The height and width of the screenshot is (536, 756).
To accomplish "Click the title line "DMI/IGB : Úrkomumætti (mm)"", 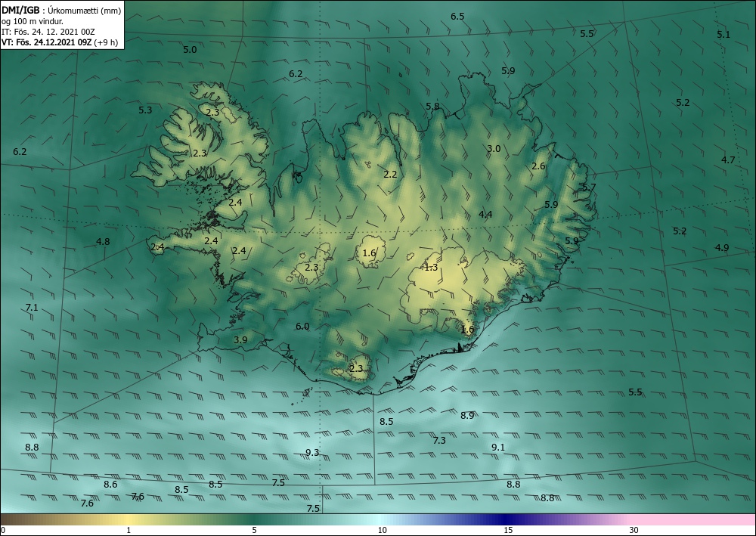I will [61, 10].
